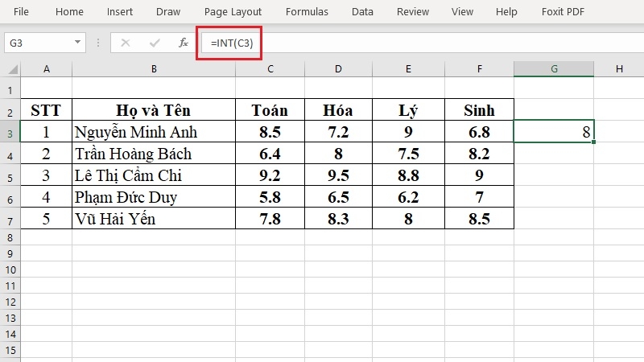Open the Data ribbon tab
This screenshot has height=362, width=644.
tap(362, 12)
